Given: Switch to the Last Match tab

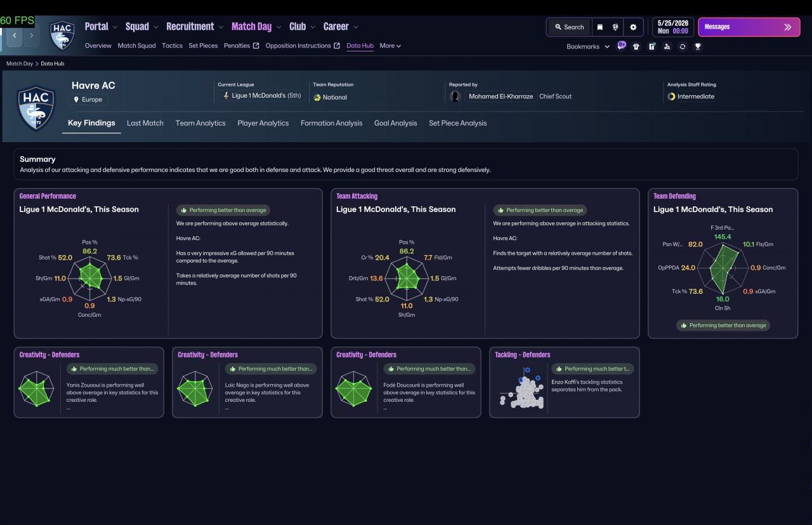Looking at the screenshot, I should [x=145, y=123].
